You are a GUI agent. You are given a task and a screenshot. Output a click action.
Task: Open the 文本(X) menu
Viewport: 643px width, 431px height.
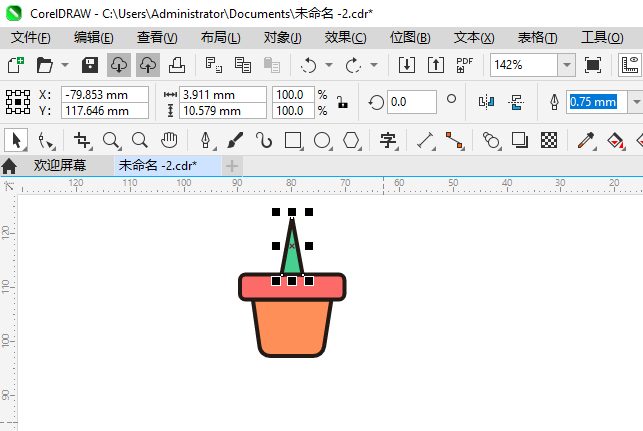pos(474,38)
